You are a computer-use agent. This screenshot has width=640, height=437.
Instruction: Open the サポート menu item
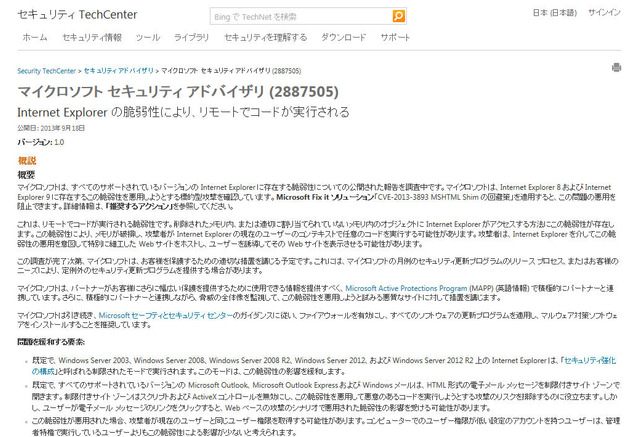(x=395, y=38)
